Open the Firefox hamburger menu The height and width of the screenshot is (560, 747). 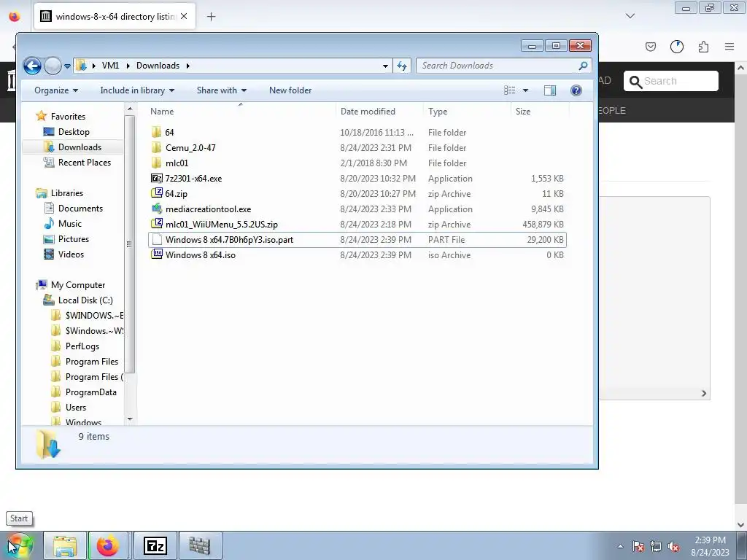[x=729, y=47]
